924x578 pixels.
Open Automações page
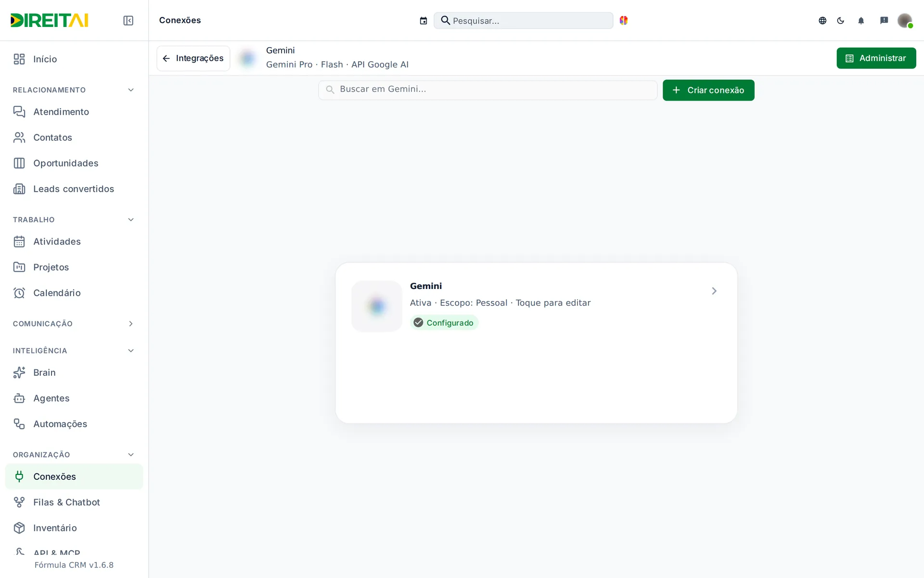74,424
